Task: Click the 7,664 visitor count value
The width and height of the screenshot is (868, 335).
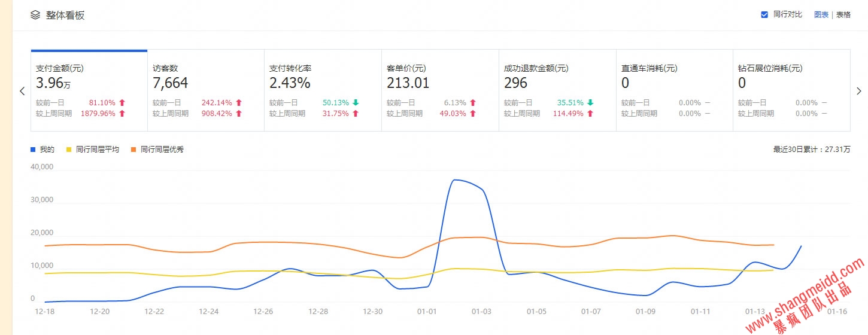Action: coord(171,83)
